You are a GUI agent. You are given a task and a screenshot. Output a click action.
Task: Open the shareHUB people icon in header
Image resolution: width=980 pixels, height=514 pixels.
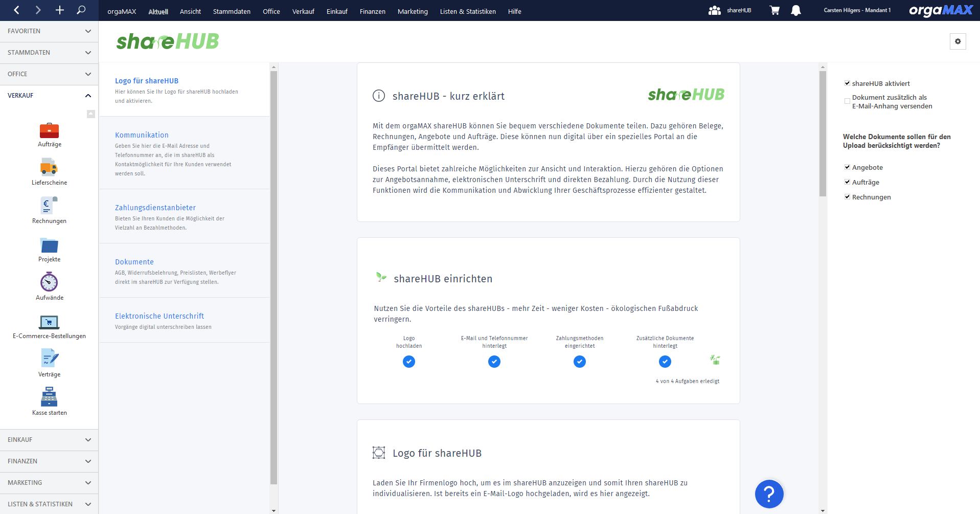point(715,10)
